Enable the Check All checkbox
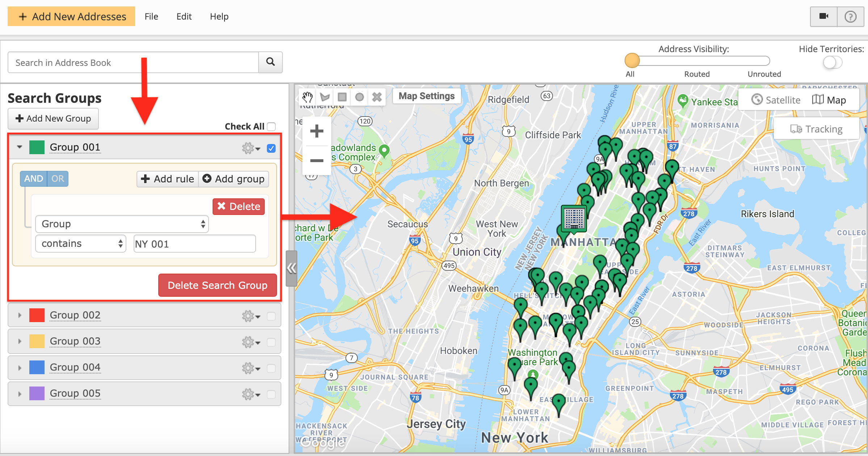The width and height of the screenshot is (868, 456). point(271,127)
